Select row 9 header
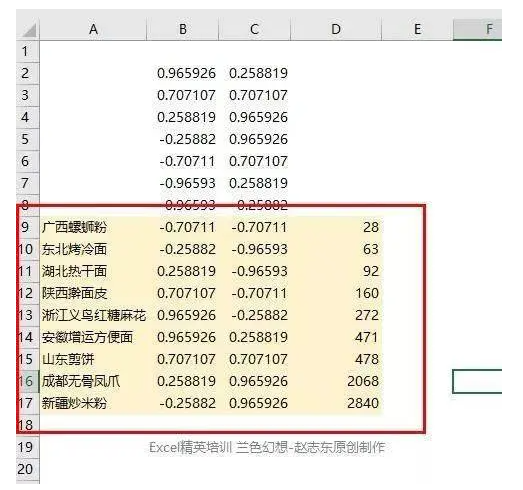The height and width of the screenshot is (490, 523). pyautogui.click(x=28, y=227)
